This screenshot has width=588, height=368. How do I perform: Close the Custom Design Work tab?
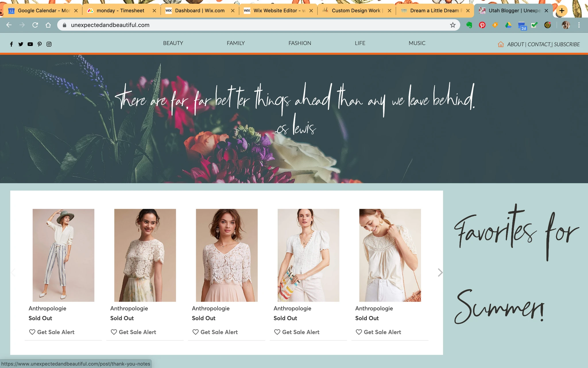tap(389, 11)
